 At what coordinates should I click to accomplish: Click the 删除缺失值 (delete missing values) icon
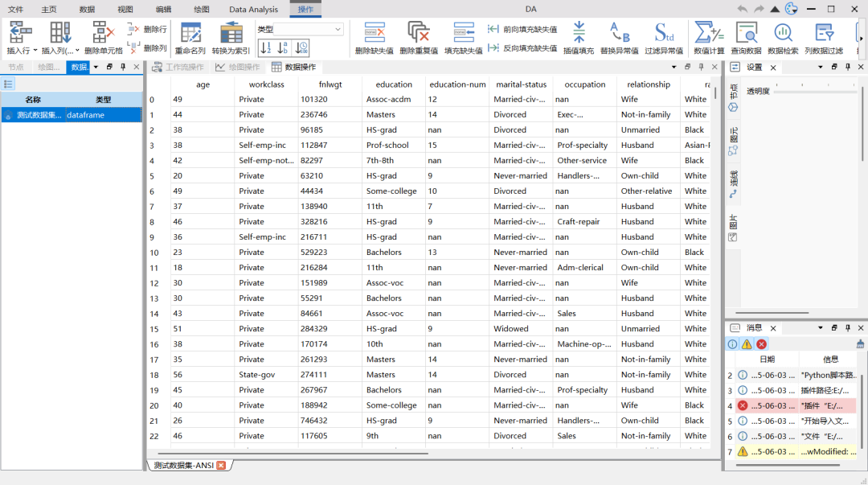tap(375, 33)
